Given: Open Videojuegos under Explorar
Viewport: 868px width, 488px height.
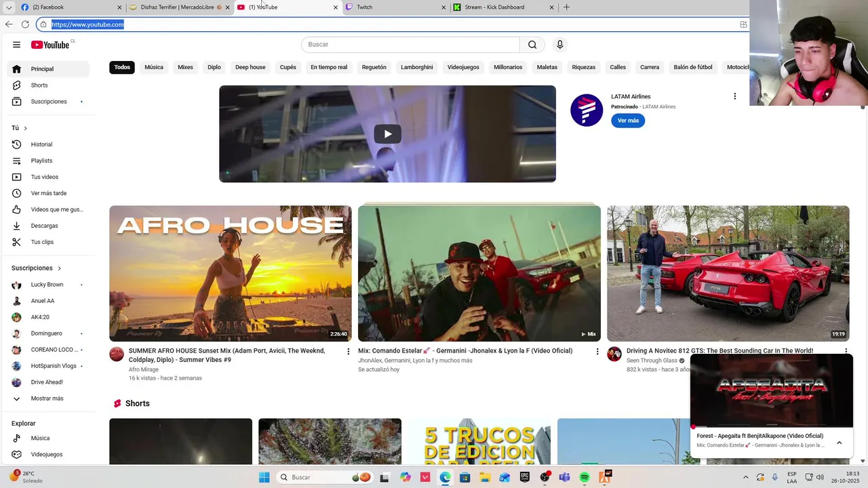Looking at the screenshot, I should click(x=47, y=454).
